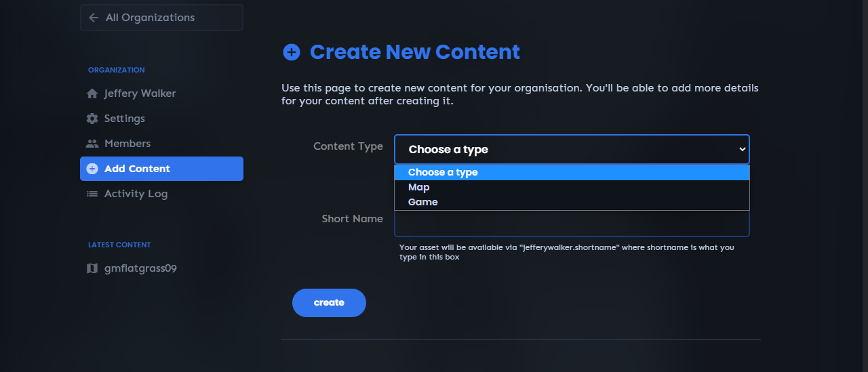Open the gmflatgrass09 latest content link
868x372 pixels.
coord(140,268)
